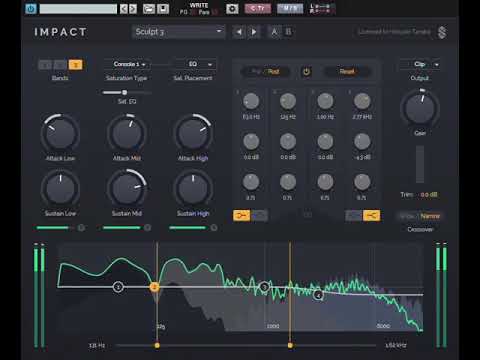
Task: Click the band 1 frequency knob
Action: tap(251, 101)
